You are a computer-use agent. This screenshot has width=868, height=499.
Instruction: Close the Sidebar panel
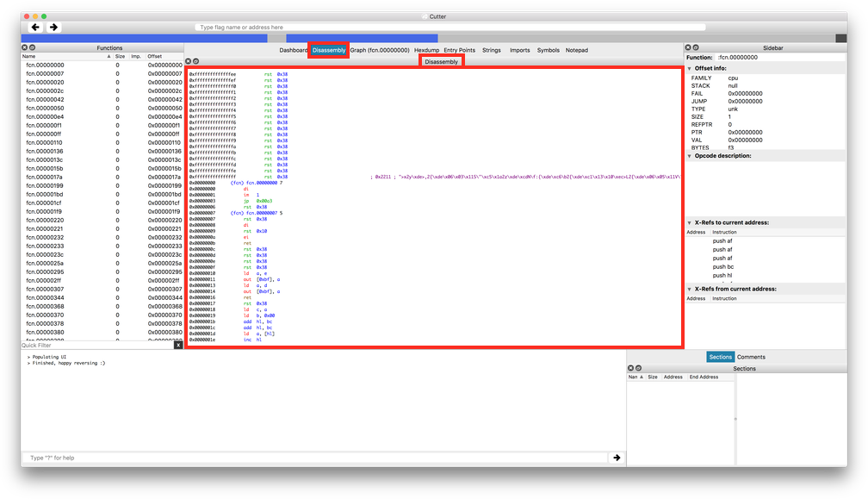pyautogui.click(x=688, y=47)
